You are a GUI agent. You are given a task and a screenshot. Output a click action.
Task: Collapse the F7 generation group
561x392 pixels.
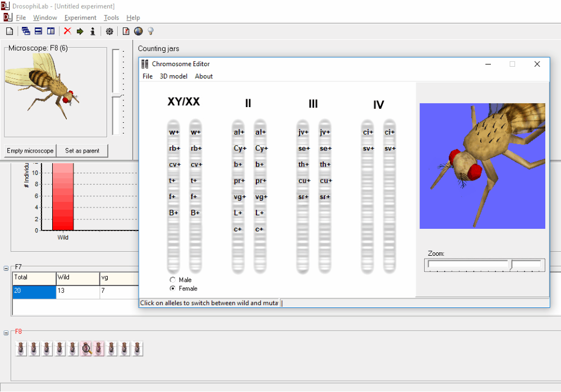[x=6, y=268]
